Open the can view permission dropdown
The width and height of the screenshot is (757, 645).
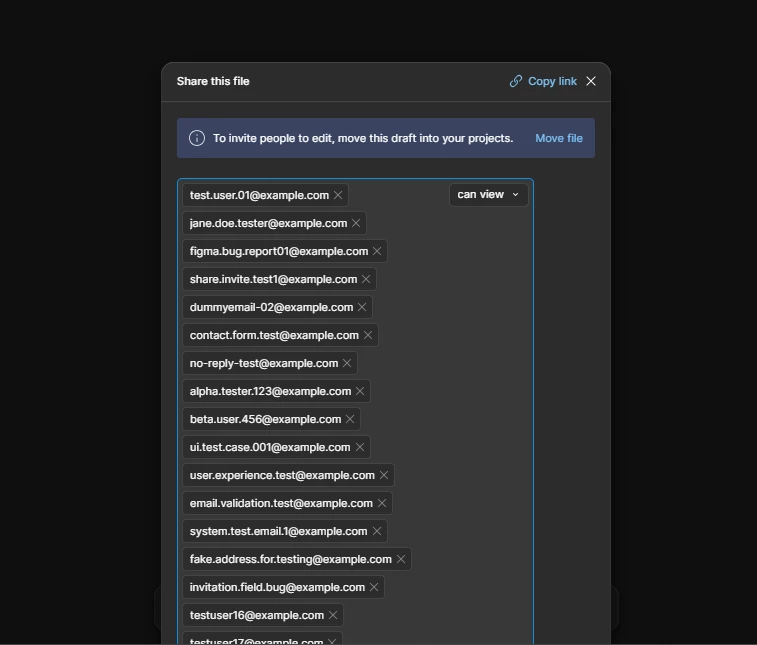point(489,195)
